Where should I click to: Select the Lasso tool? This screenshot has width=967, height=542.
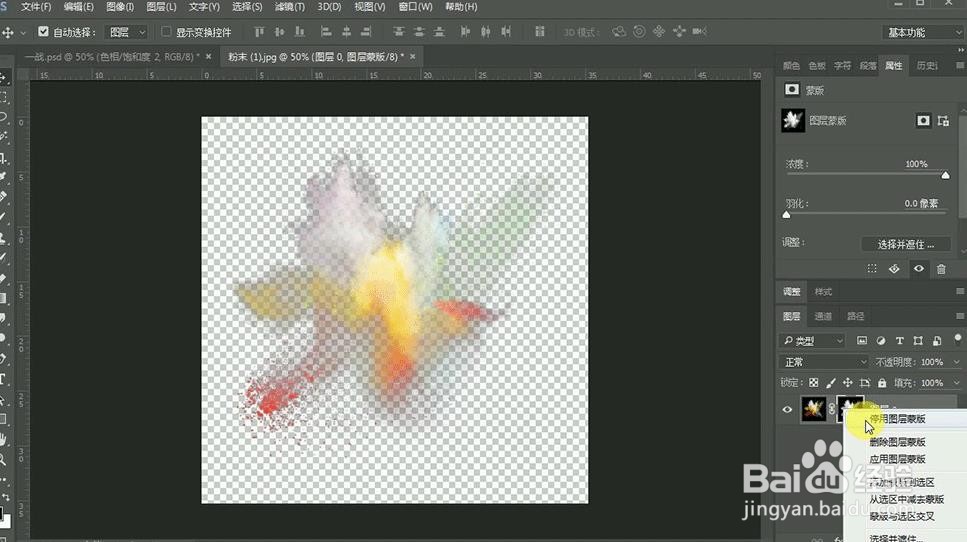pyautogui.click(x=4, y=117)
